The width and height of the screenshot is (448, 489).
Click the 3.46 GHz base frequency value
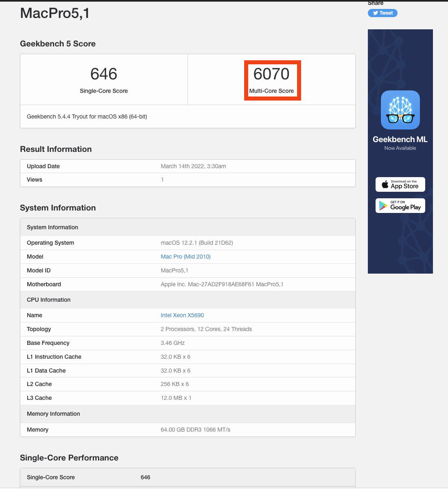(x=173, y=343)
